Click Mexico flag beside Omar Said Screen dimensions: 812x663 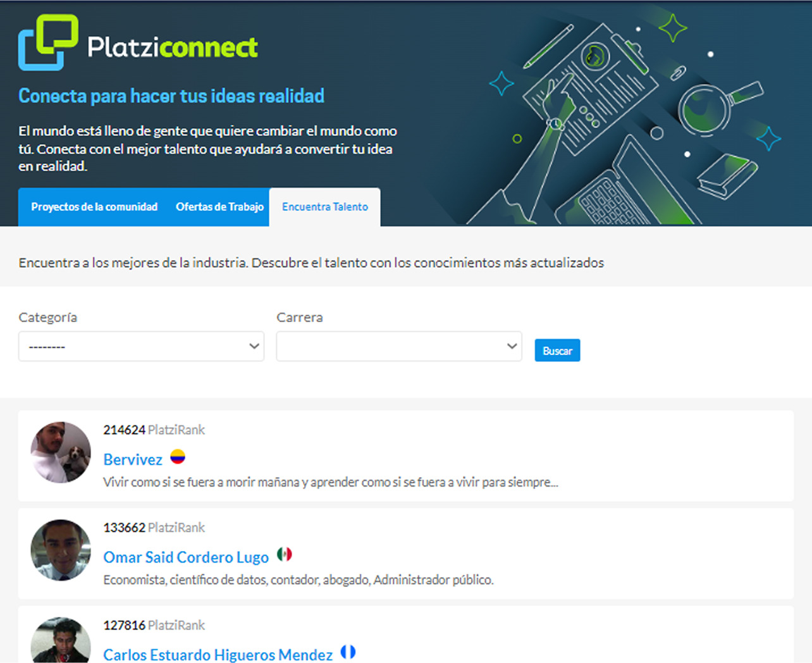[285, 554]
